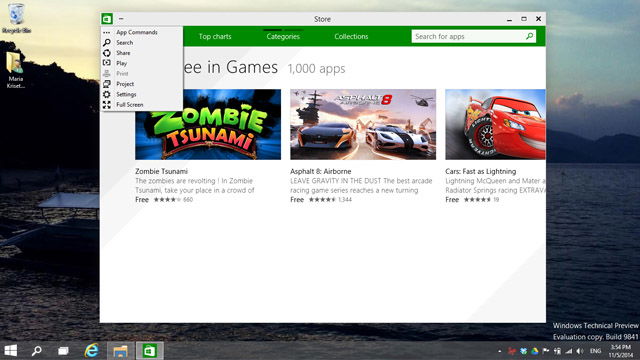Click the device tray icon beside the flag

click(557, 351)
